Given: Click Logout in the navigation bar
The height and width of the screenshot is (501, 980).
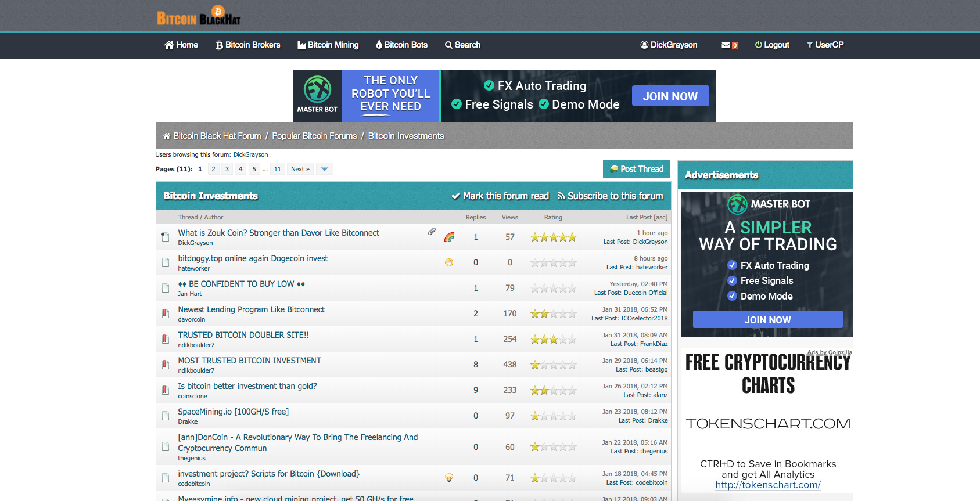Looking at the screenshot, I should [772, 45].
